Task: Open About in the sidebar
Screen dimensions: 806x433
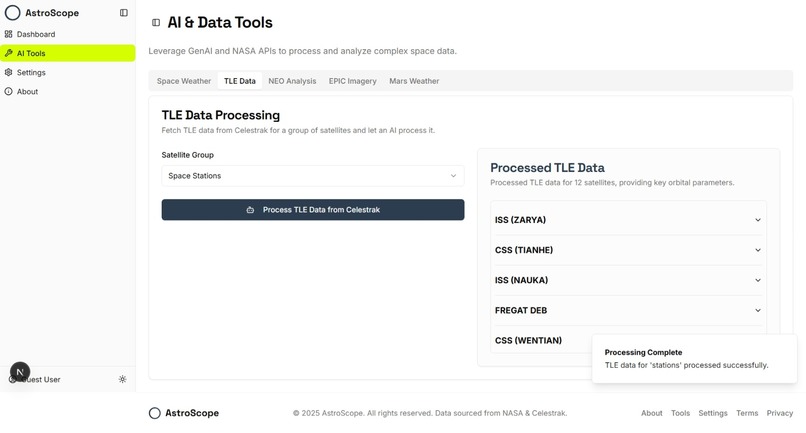Action: tap(68, 92)
